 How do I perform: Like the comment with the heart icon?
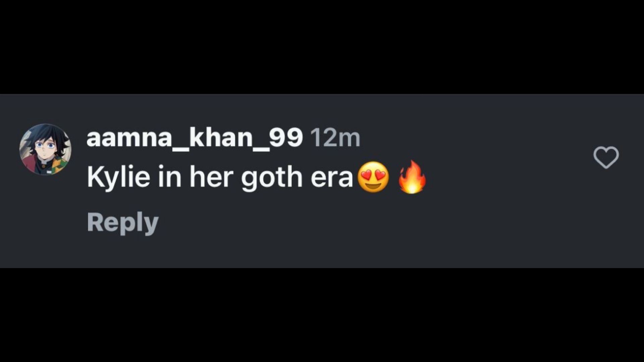[606, 157]
